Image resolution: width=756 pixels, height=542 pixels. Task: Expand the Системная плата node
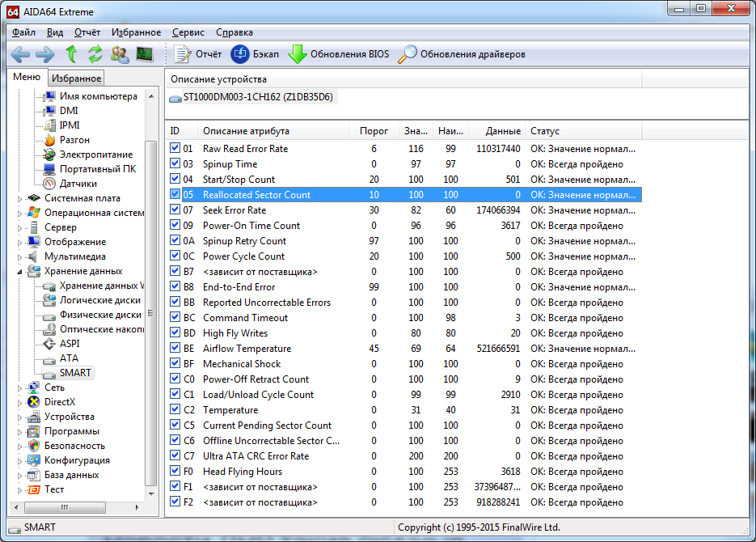pos(19,199)
